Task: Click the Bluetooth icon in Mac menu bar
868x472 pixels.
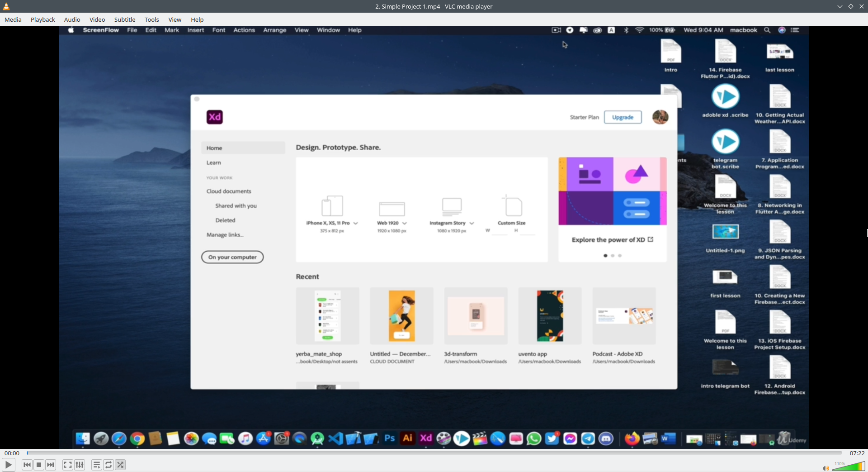Action: point(626,30)
